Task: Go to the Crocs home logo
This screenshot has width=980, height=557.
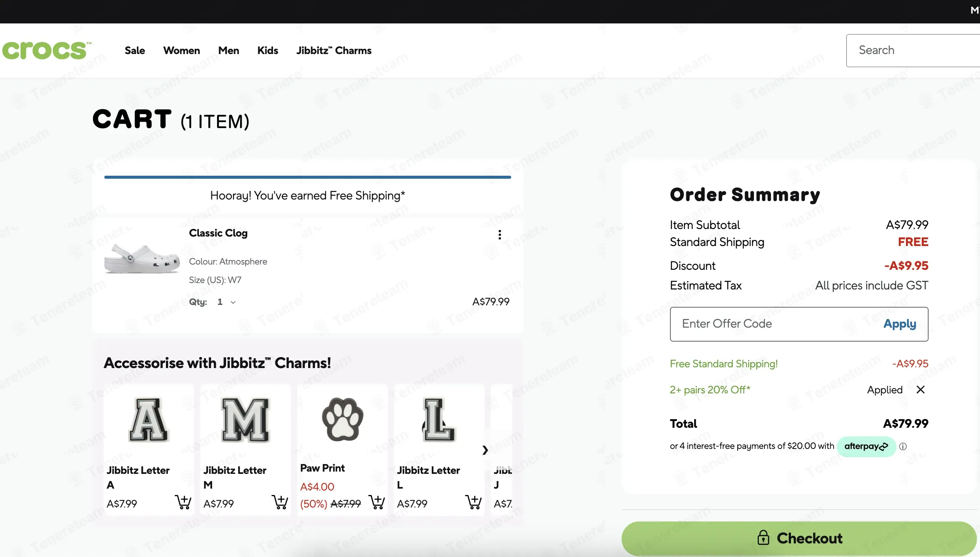Action: pos(47,51)
